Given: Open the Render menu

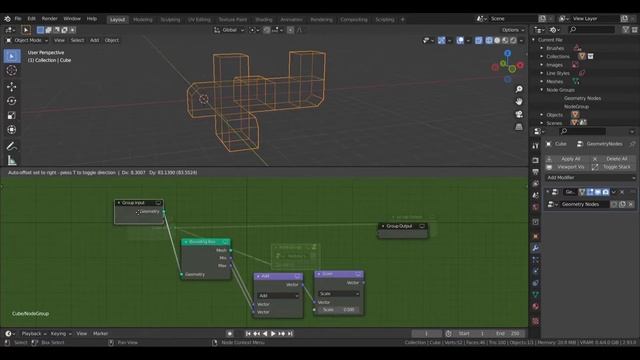Looking at the screenshot, I should coord(49,19).
